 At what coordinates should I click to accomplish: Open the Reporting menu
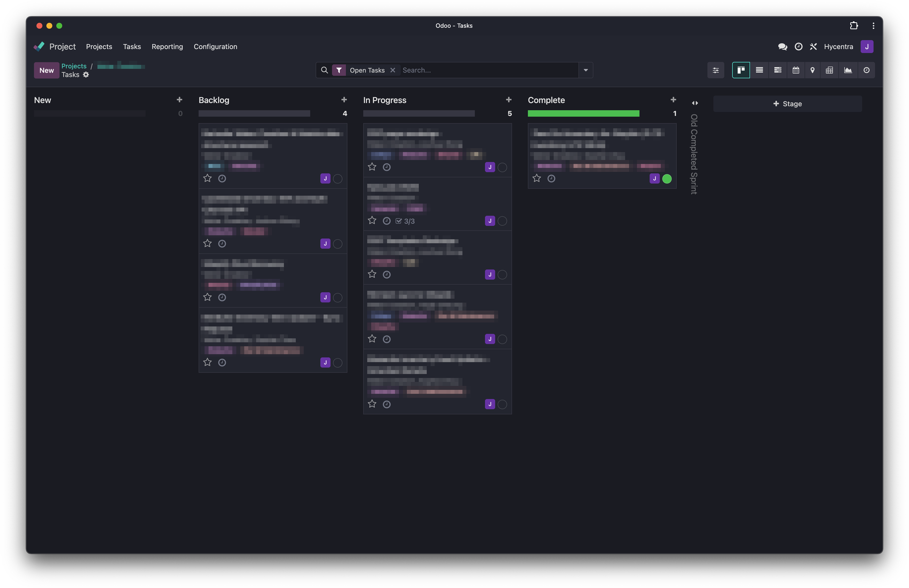coord(167,46)
